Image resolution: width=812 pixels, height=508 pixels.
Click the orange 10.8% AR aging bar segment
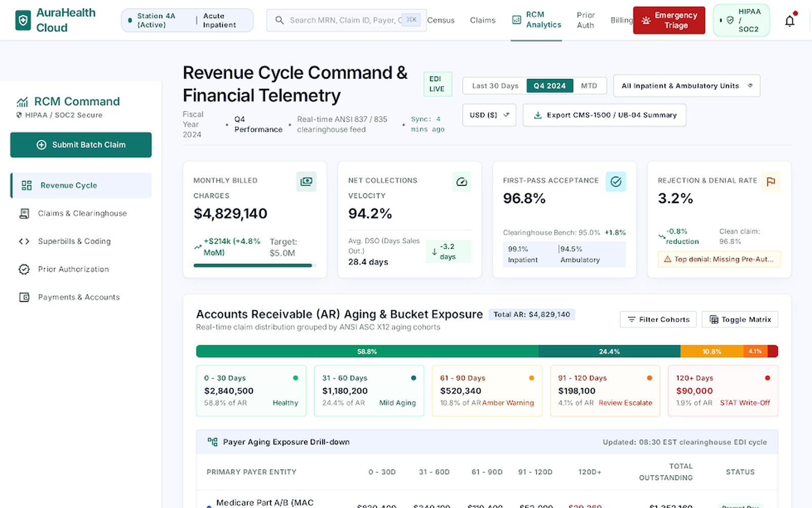pos(712,352)
